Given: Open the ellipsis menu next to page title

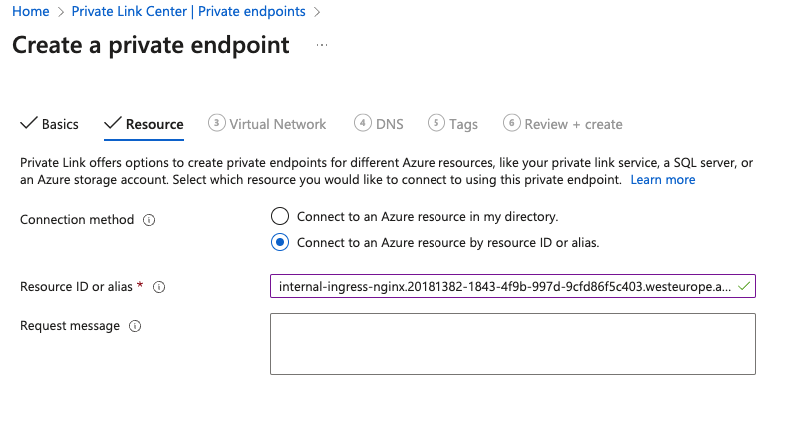Looking at the screenshot, I should [x=322, y=46].
